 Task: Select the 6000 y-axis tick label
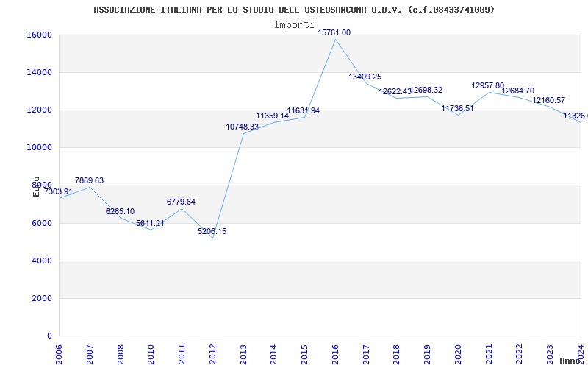click(x=41, y=224)
